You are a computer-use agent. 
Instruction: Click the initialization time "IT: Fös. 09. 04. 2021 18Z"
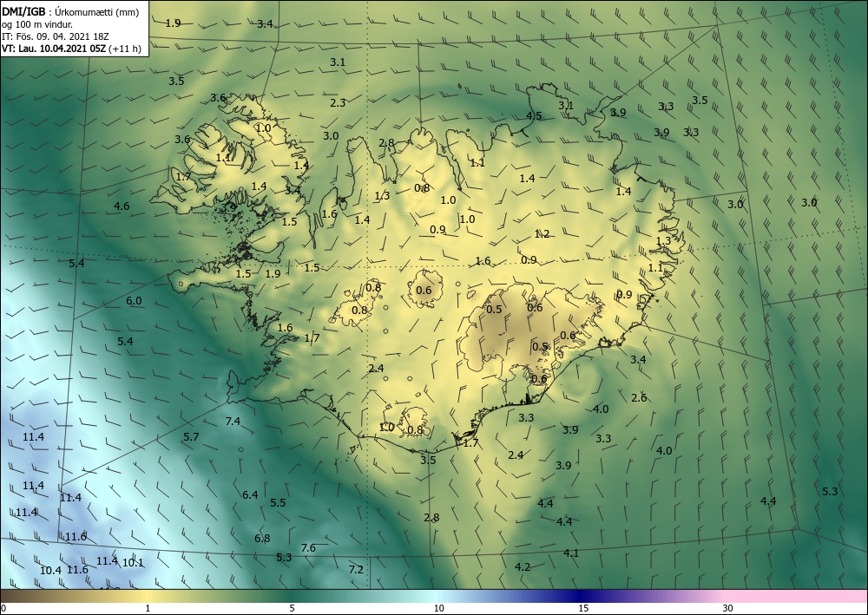tap(56, 36)
